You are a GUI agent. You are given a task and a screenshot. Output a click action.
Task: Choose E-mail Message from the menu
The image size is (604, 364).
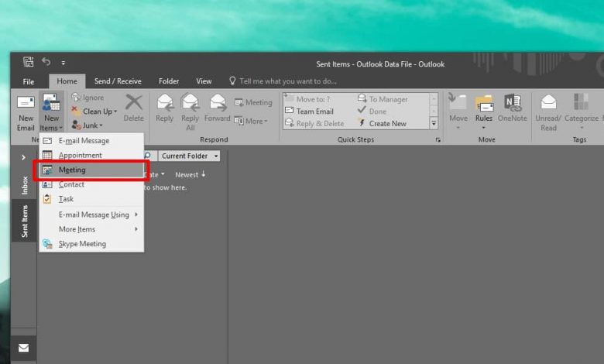click(91, 141)
